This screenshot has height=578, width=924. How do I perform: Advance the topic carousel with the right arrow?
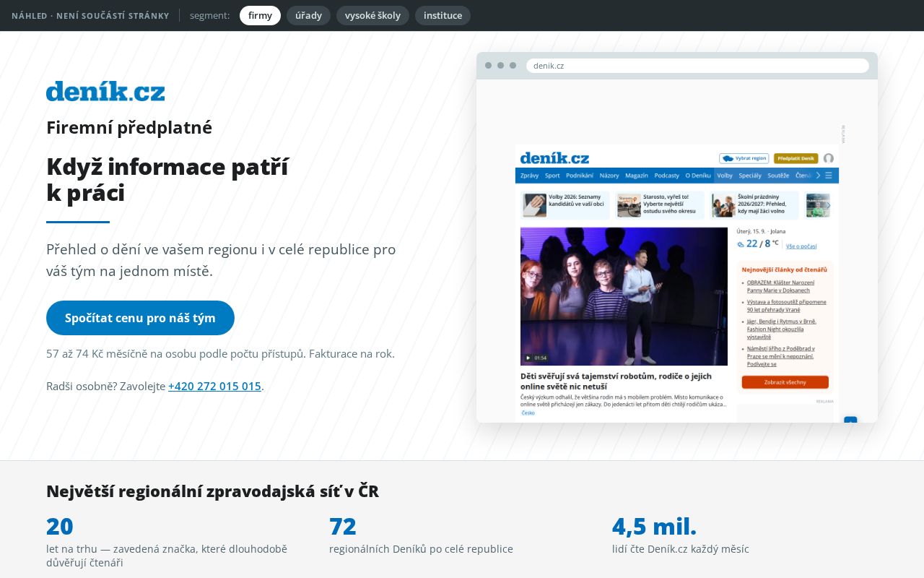(828, 205)
